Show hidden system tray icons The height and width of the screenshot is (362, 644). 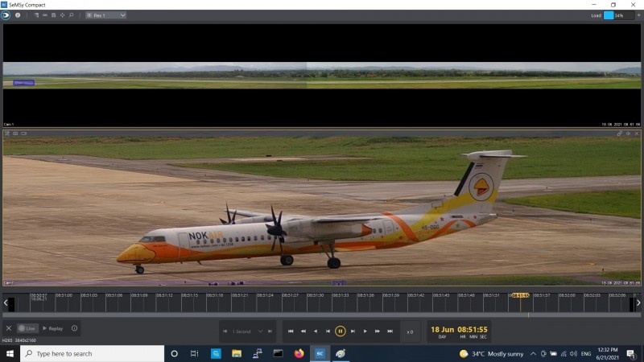[533, 353]
